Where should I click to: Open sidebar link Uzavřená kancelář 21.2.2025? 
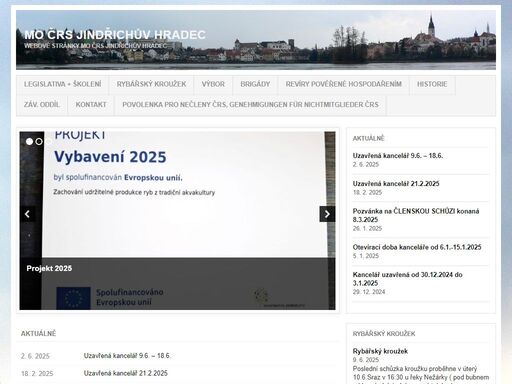tap(396, 184)
